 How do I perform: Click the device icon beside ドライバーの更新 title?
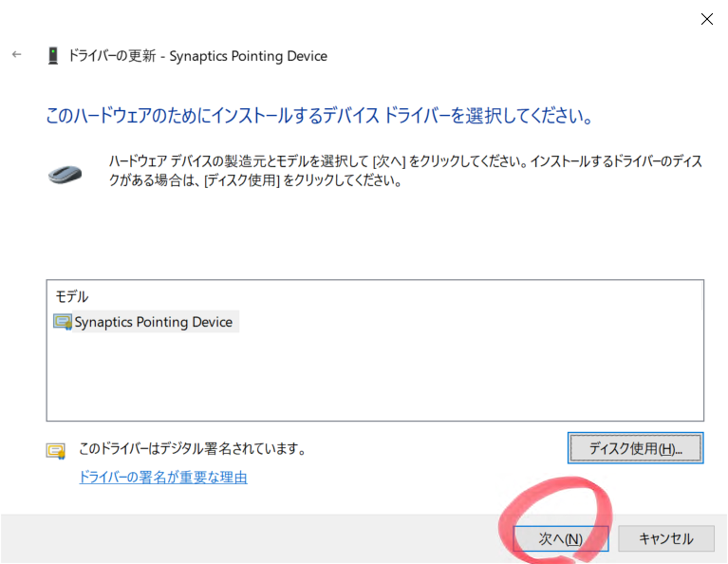click(52, 56)
